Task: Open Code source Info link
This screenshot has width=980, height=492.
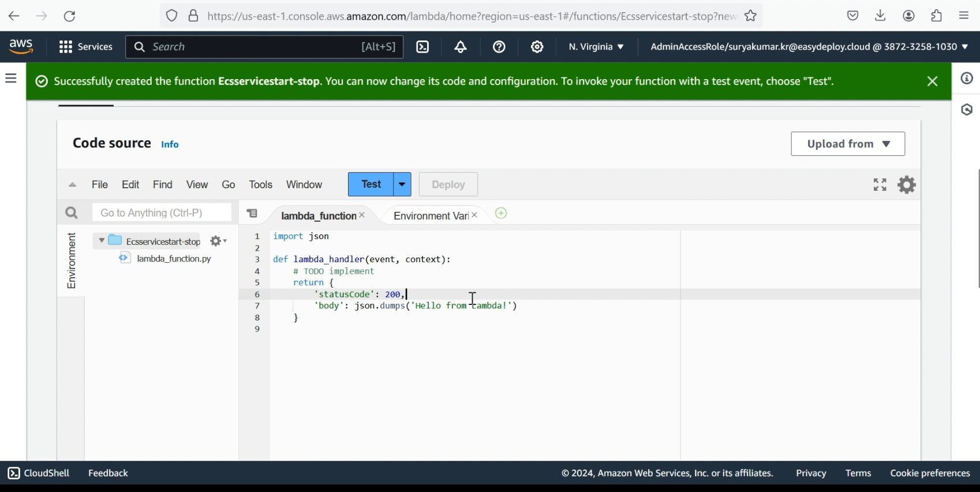Action: click(170, 145)
